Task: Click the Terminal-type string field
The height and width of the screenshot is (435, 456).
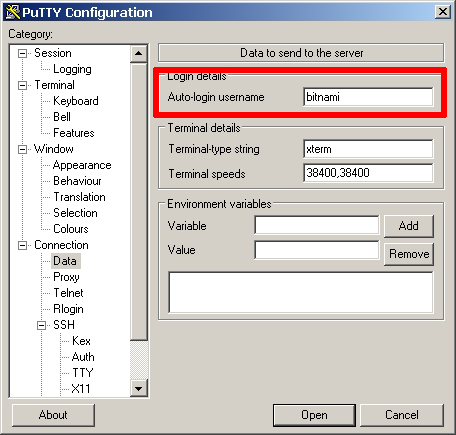Action: [x=368, y=149]
